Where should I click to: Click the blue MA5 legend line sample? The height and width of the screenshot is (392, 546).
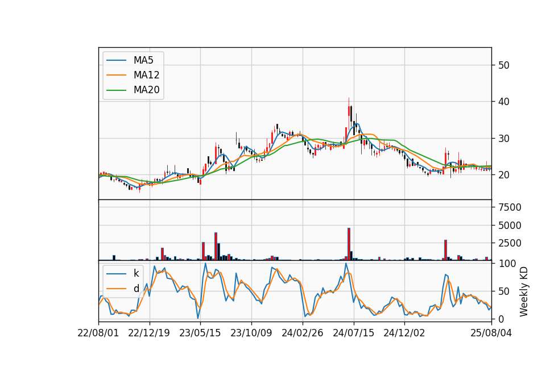(x=116, y=61)
